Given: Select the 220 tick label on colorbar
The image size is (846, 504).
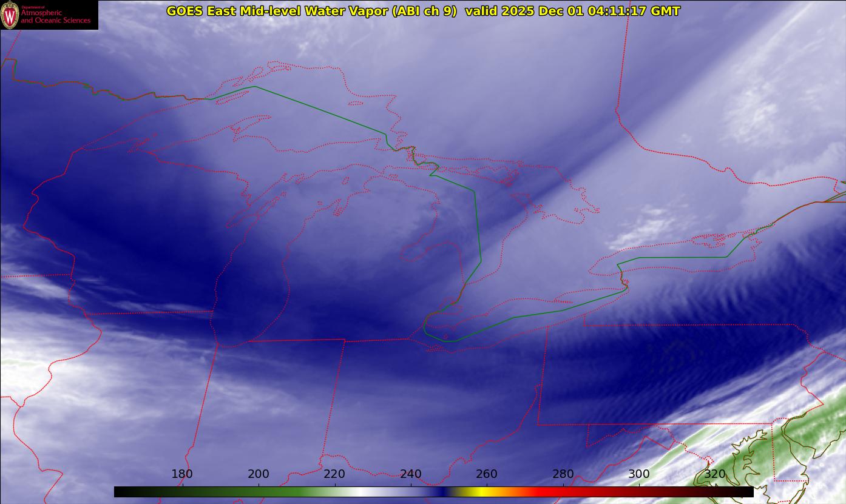Looking at the screenshot, I should tap(334, 474).
